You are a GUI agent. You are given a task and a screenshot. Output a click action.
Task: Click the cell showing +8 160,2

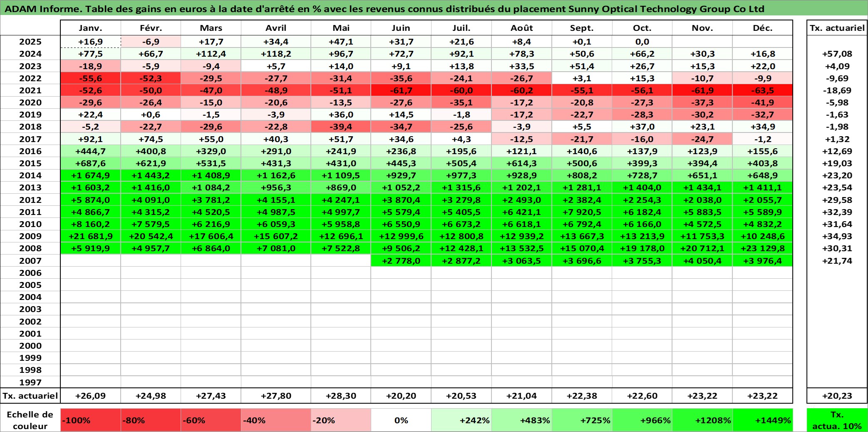pyautogui.click(x=90, y=224)
